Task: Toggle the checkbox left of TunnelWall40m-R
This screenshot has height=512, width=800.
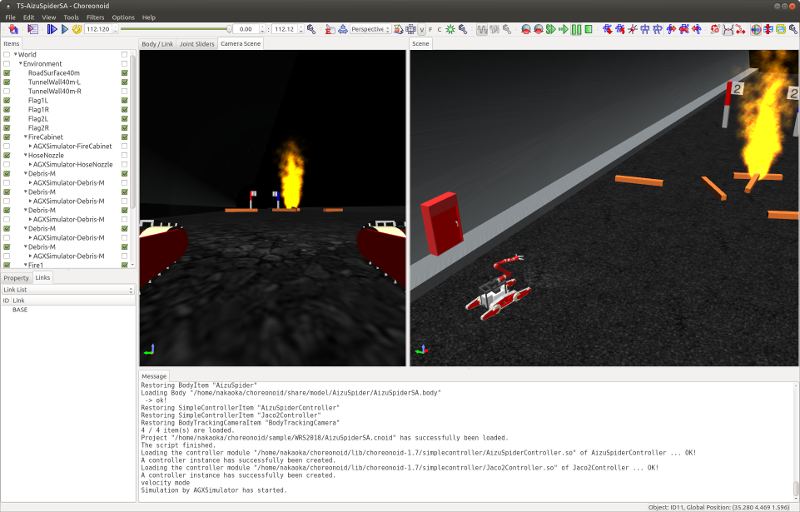Action: coord(7,91)
